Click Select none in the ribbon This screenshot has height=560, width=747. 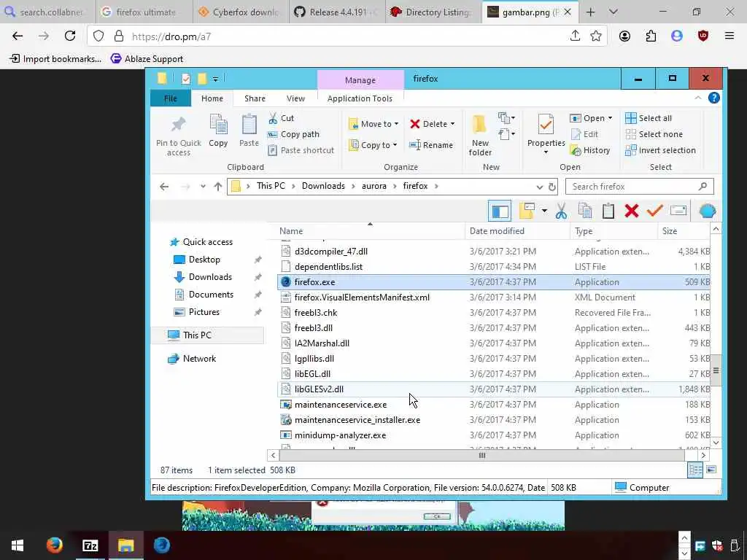[x=654, y=134]
